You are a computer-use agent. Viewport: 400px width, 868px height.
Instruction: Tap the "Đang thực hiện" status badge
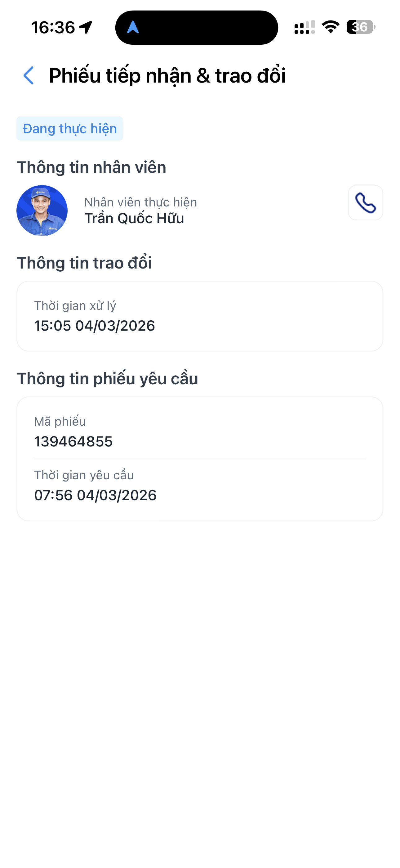70,129
